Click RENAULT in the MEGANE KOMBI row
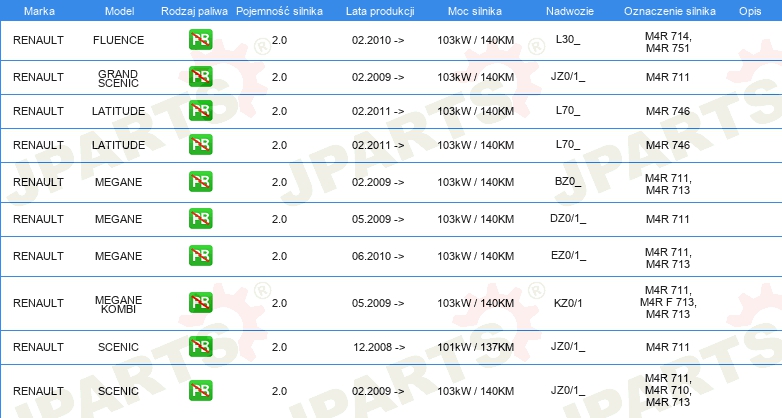This screenshot has width=782, height=418. (38, 303)
